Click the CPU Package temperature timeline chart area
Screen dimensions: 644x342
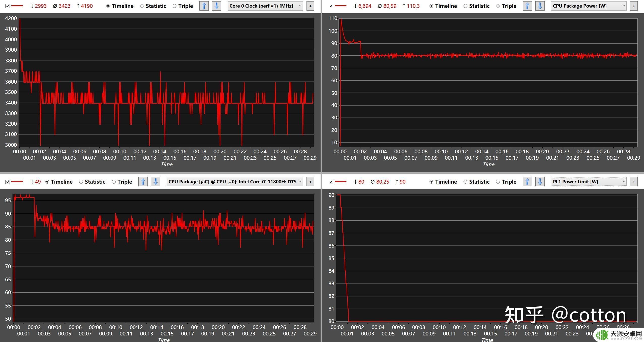163,258
